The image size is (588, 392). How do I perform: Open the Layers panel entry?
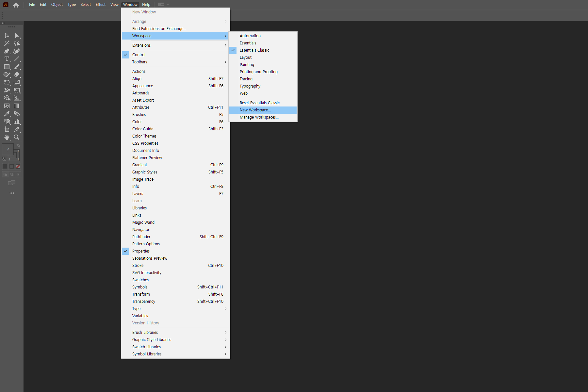coord(176,194)
